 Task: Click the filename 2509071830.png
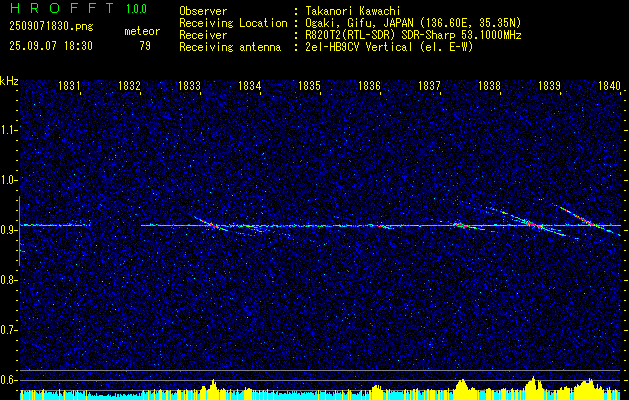tap(51, 27)
